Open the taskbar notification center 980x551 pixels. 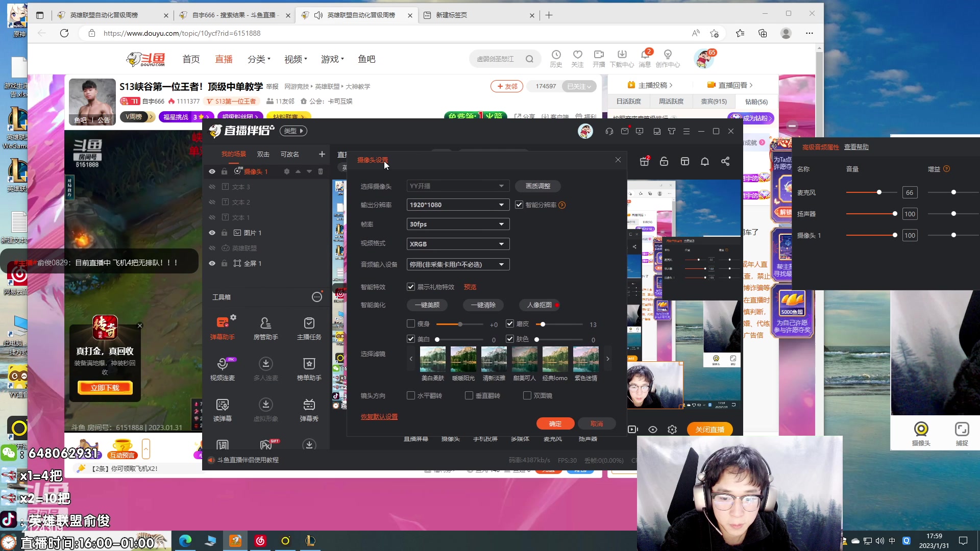tap(963, 541)
